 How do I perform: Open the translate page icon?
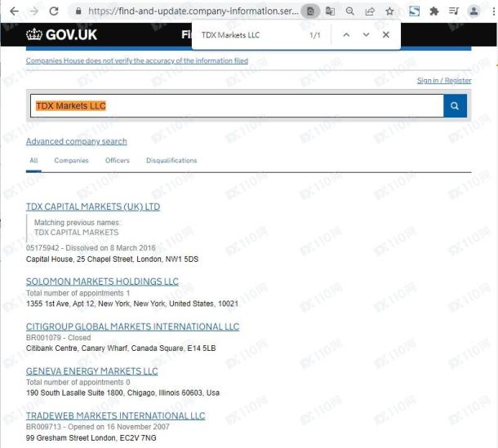(x=330, y=11)
